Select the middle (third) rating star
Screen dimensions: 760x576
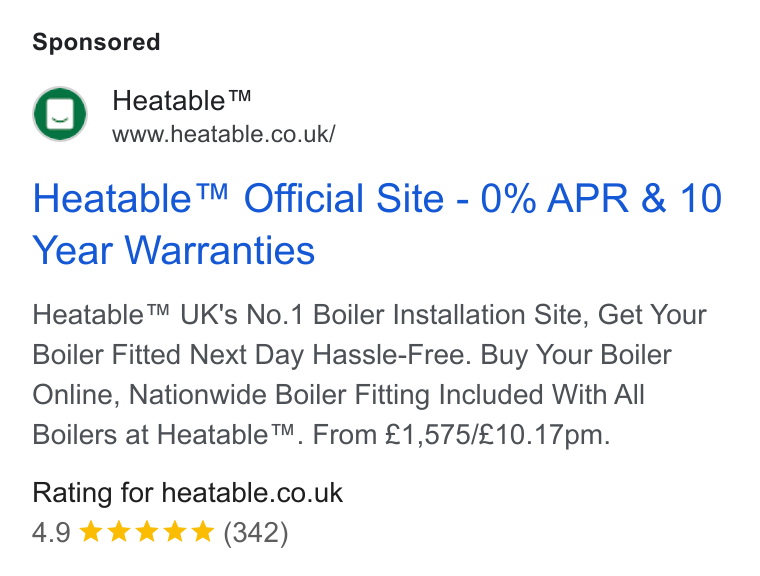[147, 531]
